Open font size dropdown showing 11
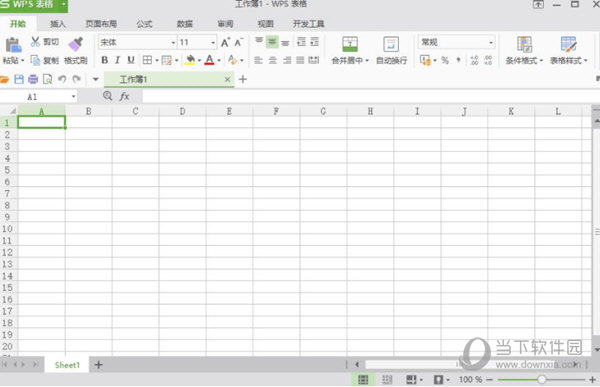The image size is (600, 387). pos(213,42)
